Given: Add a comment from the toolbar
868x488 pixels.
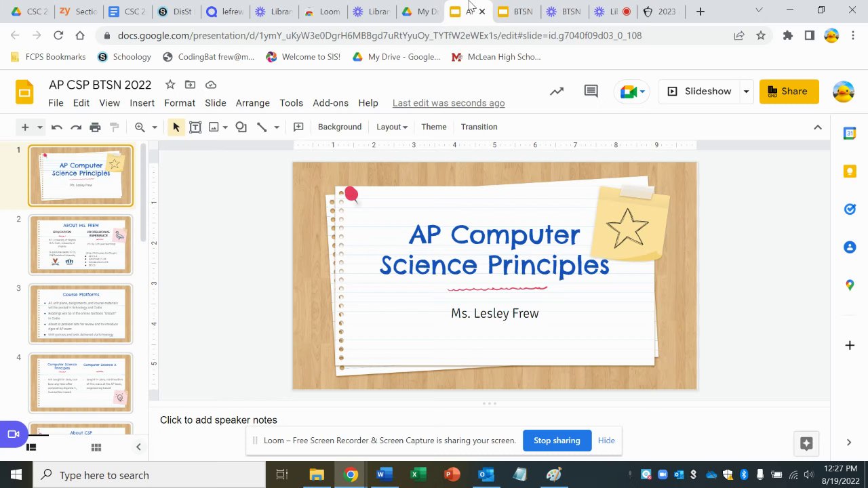Looking at the screenshot, I should pos(298,127).
